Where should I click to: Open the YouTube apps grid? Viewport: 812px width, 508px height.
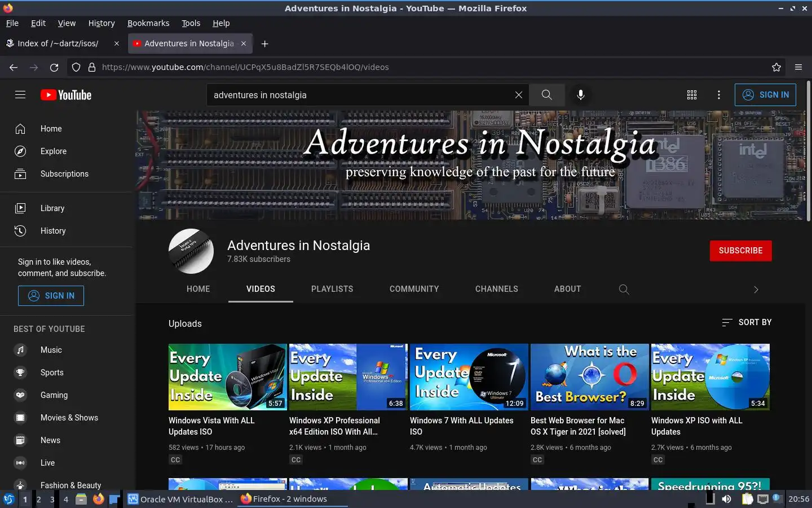coord(692,95)
